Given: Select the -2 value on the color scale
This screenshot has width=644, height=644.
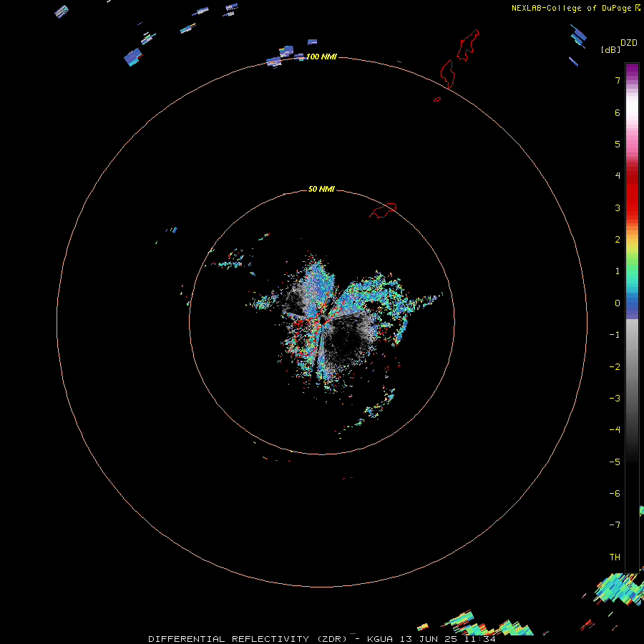Looking at the screenshot, I should click(615, 367).
